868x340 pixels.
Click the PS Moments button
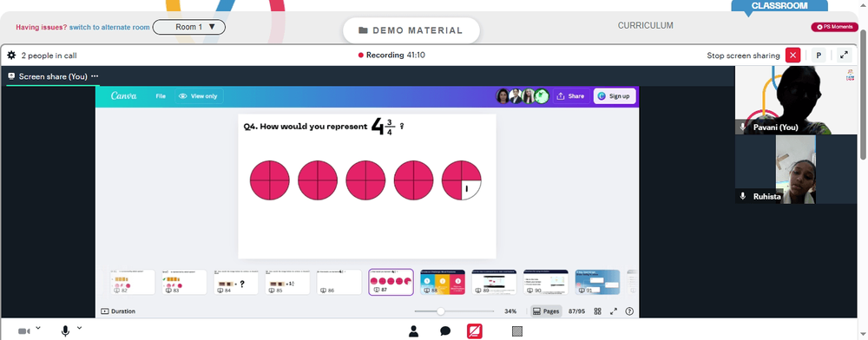[834, 27]
